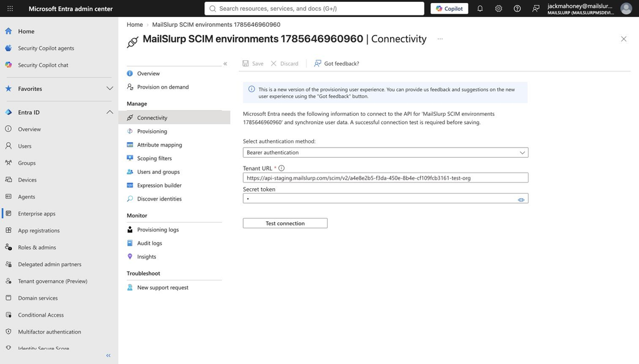Toggle secret token visibility eye icon
The height and width of the screenshot is (364, 639).
pyautogui.click(x=521, y=200)
